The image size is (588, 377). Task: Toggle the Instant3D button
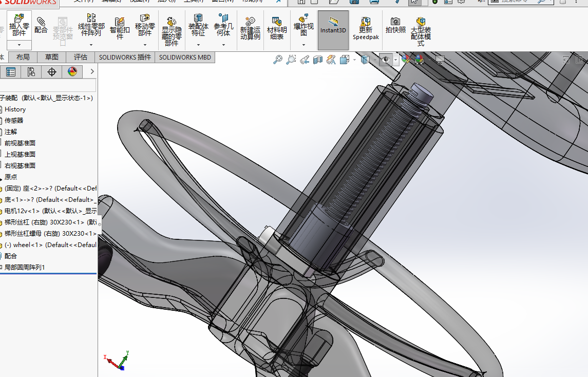click(333, 30)
